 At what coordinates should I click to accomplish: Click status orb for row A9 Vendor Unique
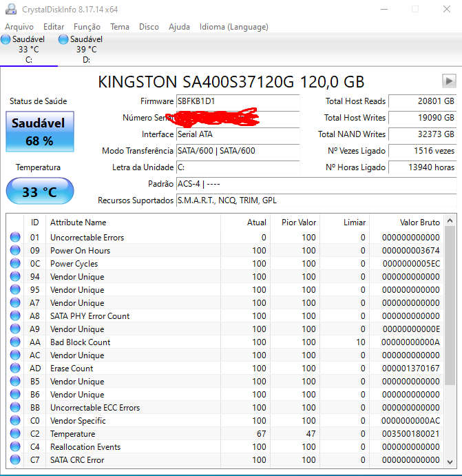tap(15, 329)
